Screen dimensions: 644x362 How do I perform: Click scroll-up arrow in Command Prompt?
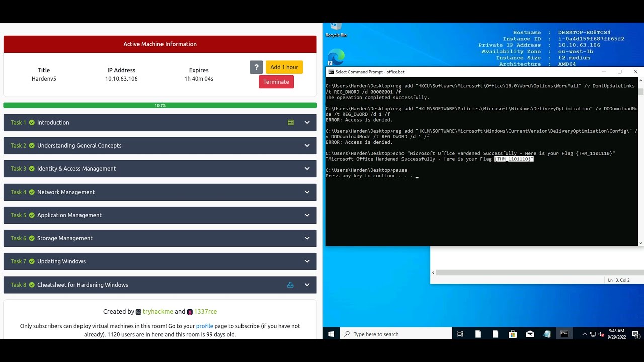click(641, 80)
